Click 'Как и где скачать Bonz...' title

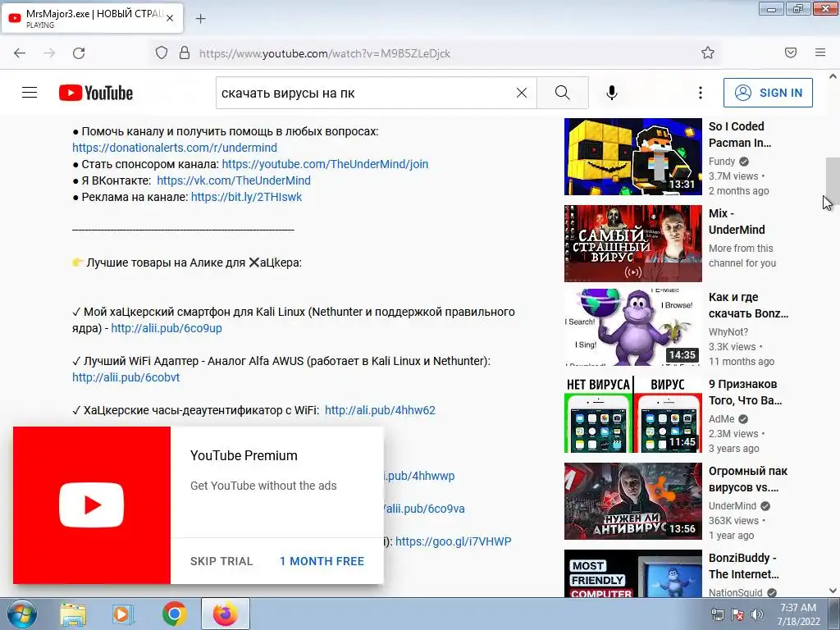(748, 305)
